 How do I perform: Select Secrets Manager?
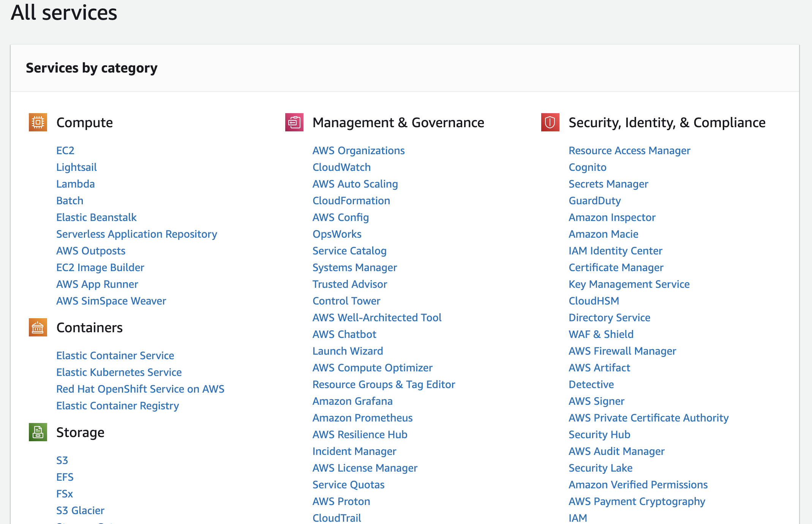pos(608,184)
